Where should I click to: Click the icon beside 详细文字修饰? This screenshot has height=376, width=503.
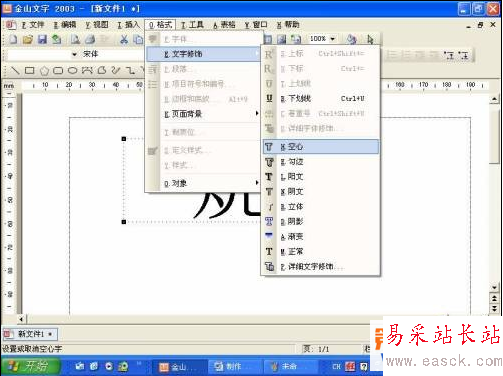click(269, 266)
